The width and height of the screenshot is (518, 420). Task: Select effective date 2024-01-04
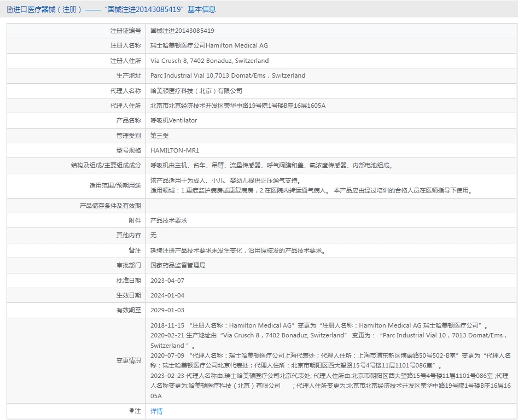pos(167,295)
